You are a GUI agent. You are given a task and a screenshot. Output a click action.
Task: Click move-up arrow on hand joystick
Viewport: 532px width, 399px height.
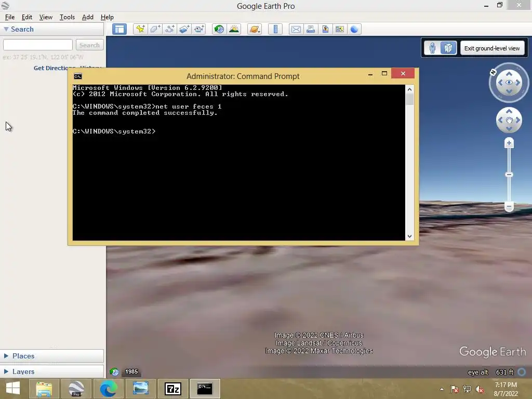[509, 111]
